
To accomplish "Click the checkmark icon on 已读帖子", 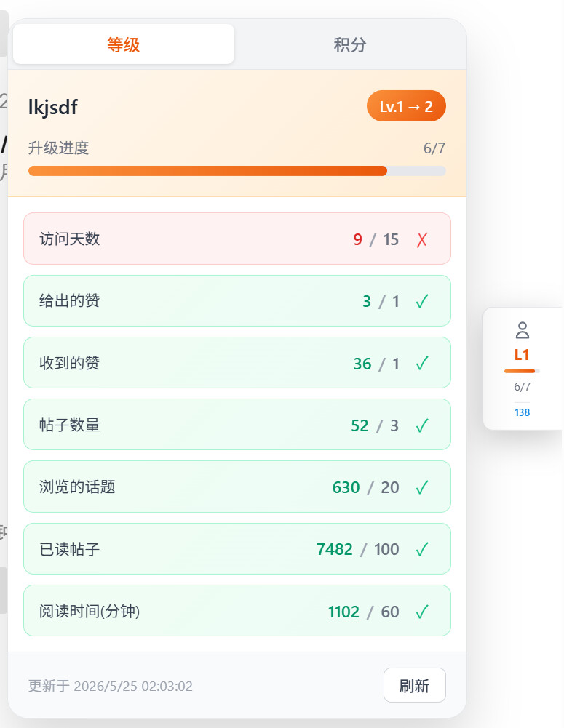I will coord(422,549).
